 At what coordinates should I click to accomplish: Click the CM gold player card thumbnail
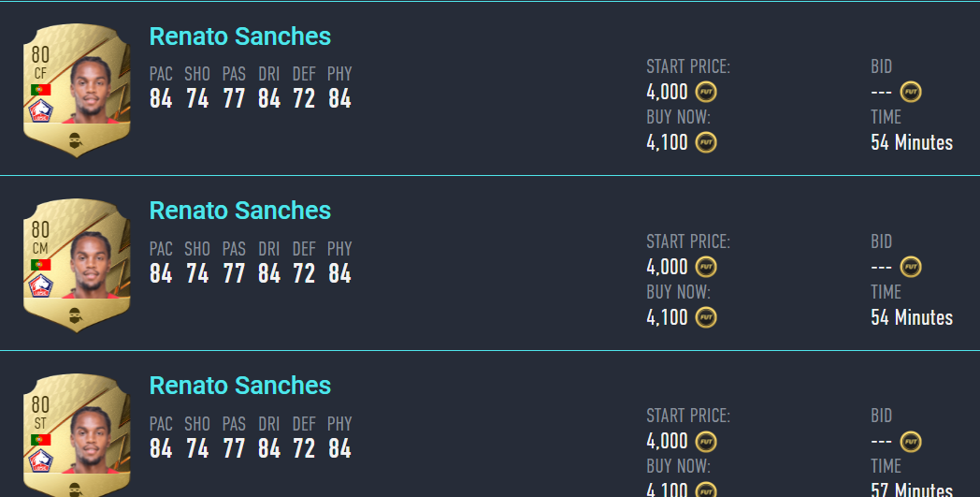point(77,265)
